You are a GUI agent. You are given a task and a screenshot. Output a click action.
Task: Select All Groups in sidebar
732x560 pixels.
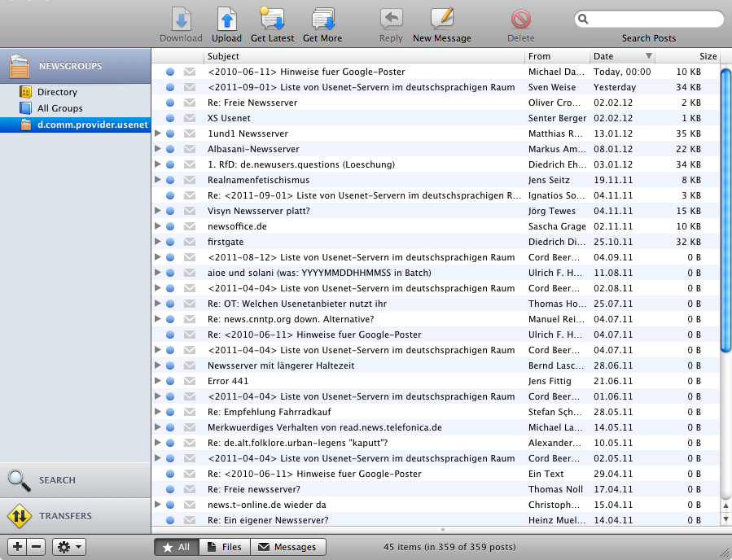pyautogui.click(x=59, y=108)
